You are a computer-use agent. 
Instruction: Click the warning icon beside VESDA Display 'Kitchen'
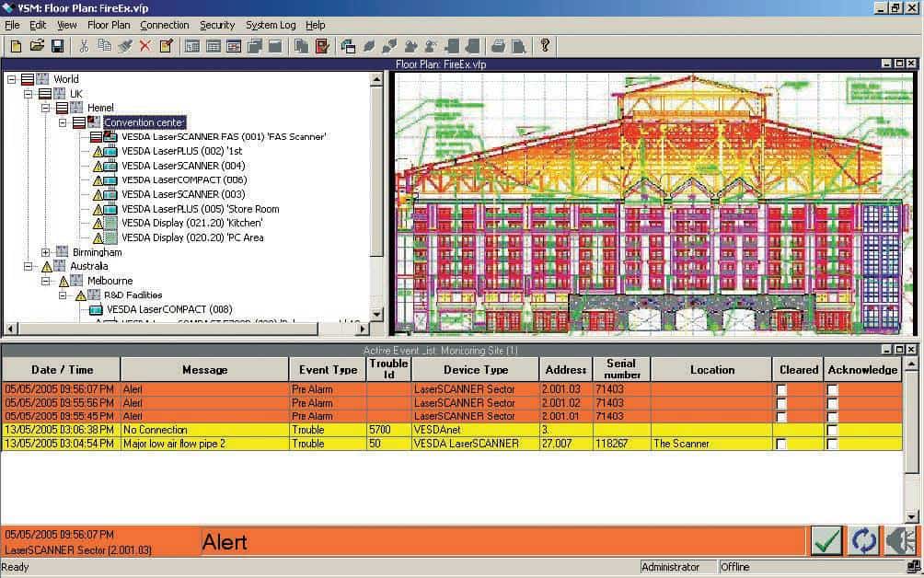pyautogui.click(x=98, y=224)
